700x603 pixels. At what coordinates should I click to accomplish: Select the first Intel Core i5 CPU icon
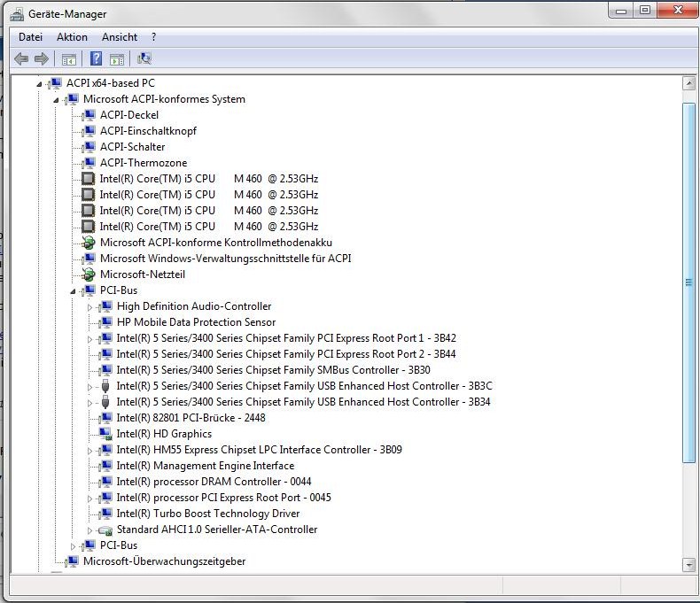click(88, 179)
